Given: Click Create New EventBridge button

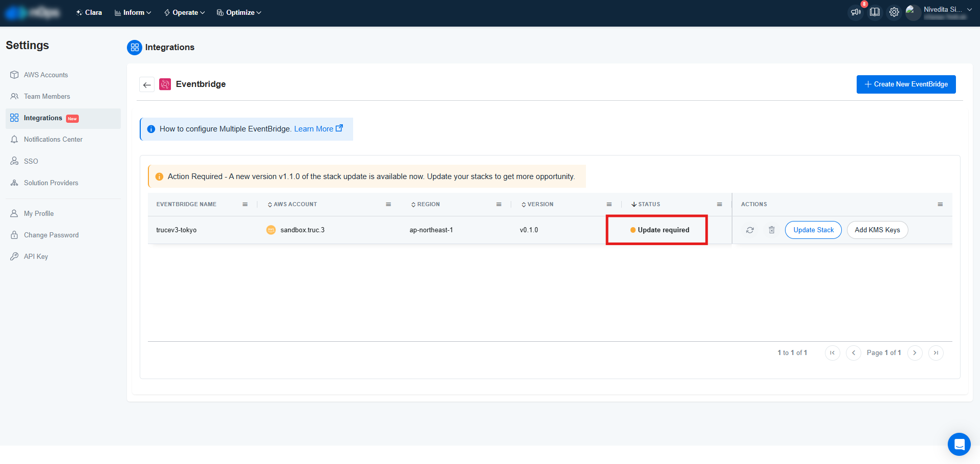Looking at the screenshot, I should click(906, 84).
